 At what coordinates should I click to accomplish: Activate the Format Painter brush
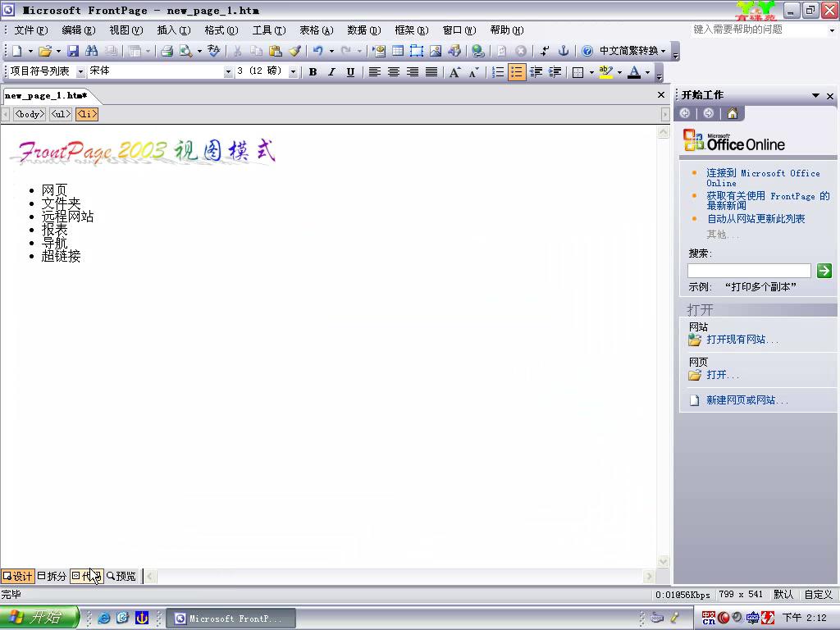click(294, 51)
